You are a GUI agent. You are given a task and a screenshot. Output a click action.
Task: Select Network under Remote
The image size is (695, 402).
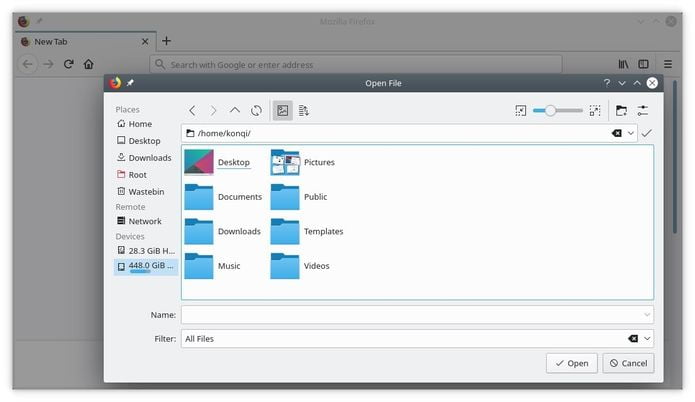145,221
